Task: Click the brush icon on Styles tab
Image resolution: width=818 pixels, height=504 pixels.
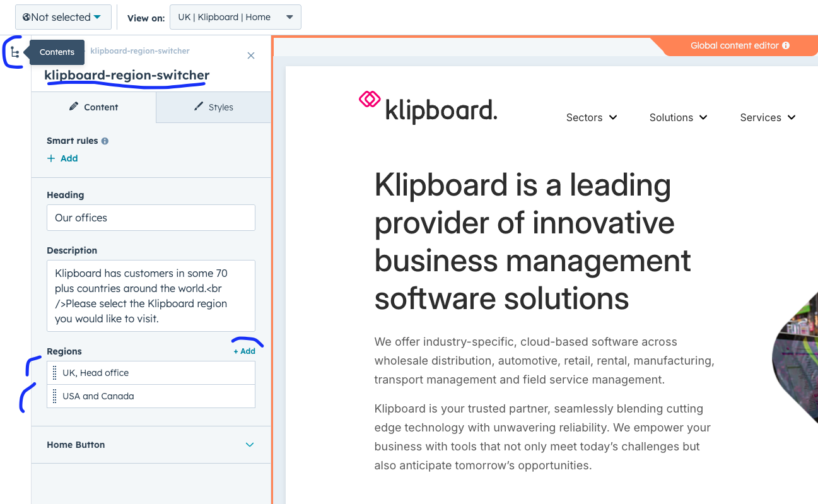Action: [199, 107]
